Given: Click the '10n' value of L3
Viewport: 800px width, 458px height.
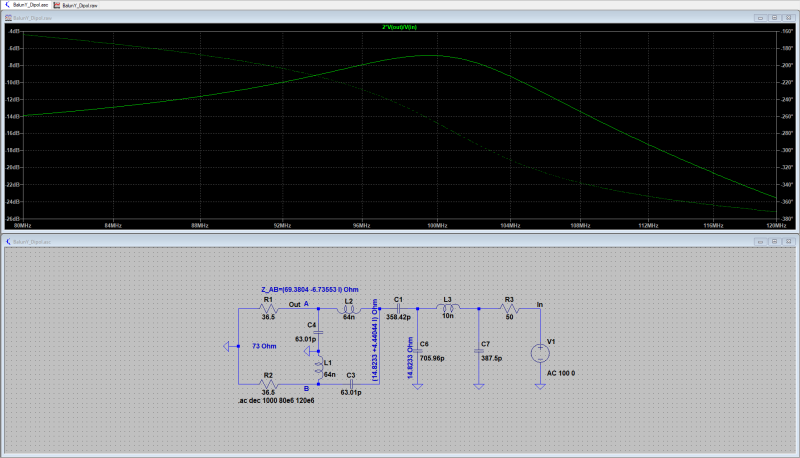Looking at the screenshot, I should click(447, 316).
